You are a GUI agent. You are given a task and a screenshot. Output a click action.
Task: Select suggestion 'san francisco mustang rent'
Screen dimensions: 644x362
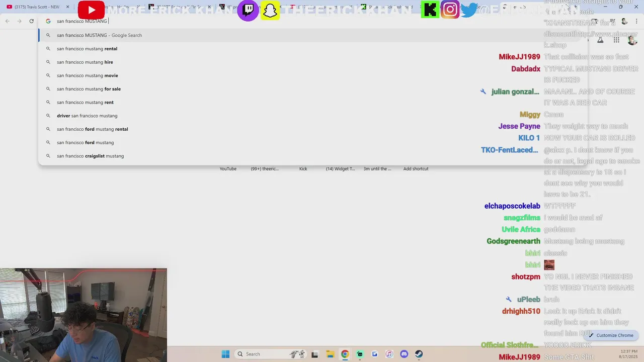[312, 102]
